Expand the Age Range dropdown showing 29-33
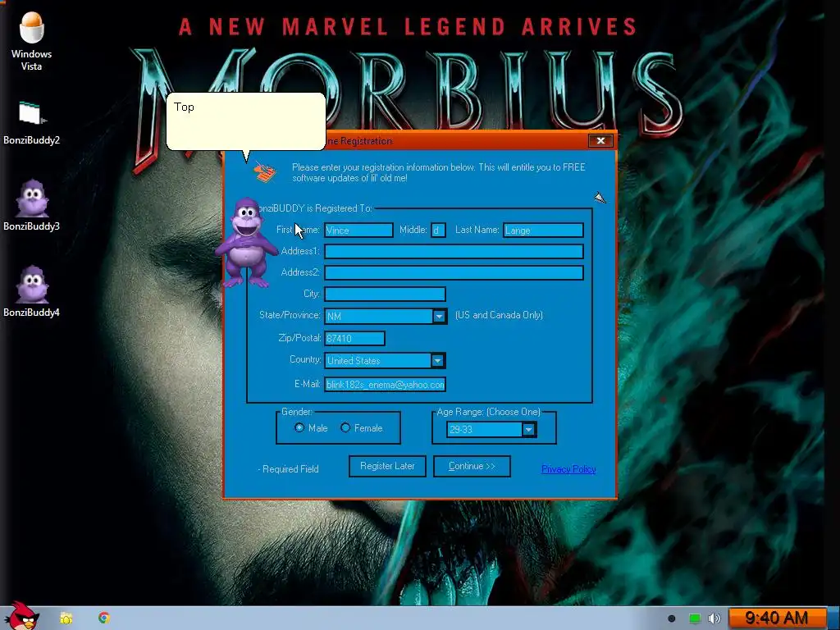Viewport: 840px width, 630px height. coord(528,430)
